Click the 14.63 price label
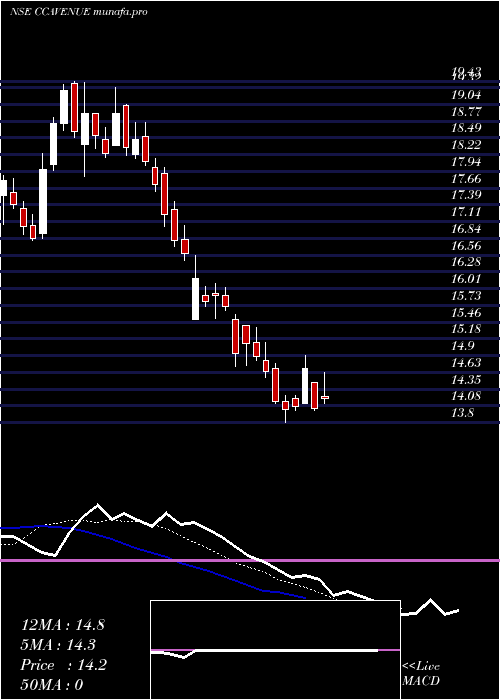Viewport: 500px width, 700px height. point(467,362)
